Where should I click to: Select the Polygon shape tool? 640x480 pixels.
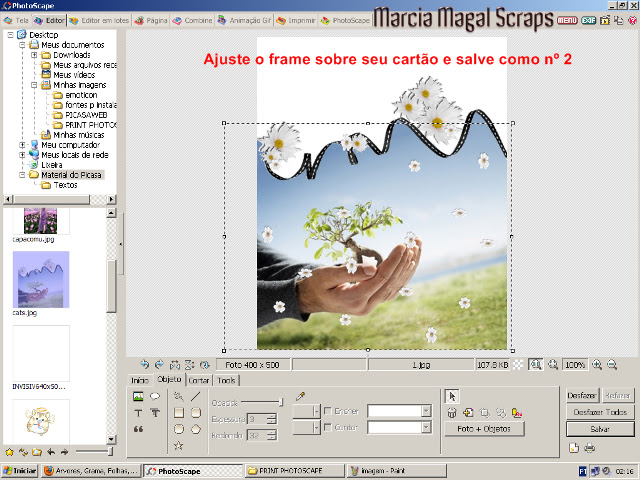coord(196,429)
